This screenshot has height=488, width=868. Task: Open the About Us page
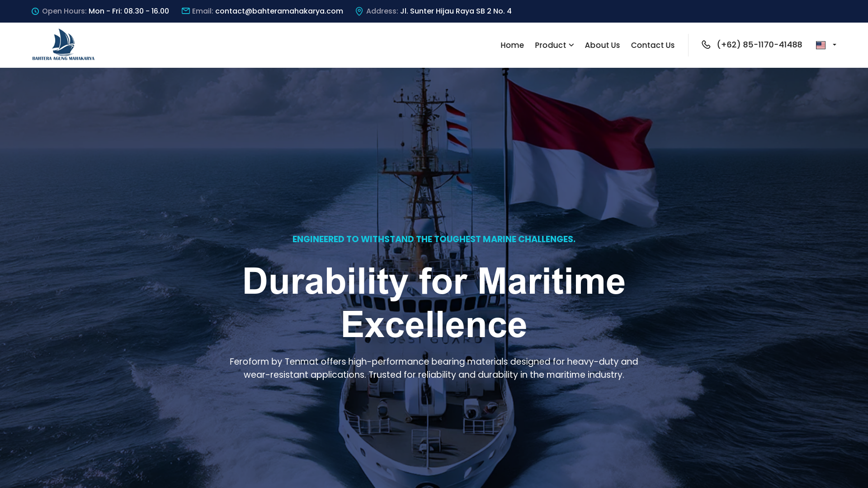pyautogui.click(x=602, y=45)
